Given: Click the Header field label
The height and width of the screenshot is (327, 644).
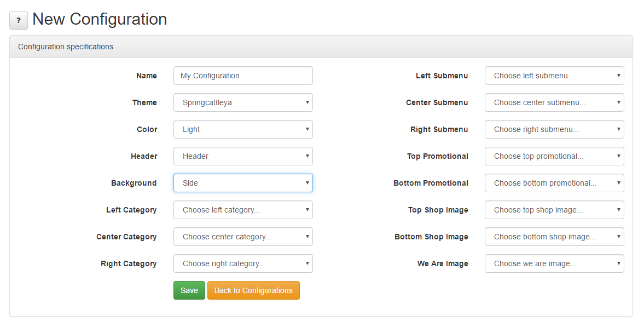Looking at the screenshot, I should pyautogui.click(x=144, y=156).
